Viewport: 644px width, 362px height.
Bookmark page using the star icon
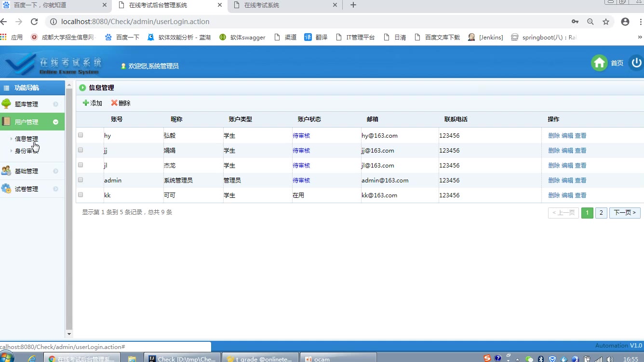pos(606,22)
